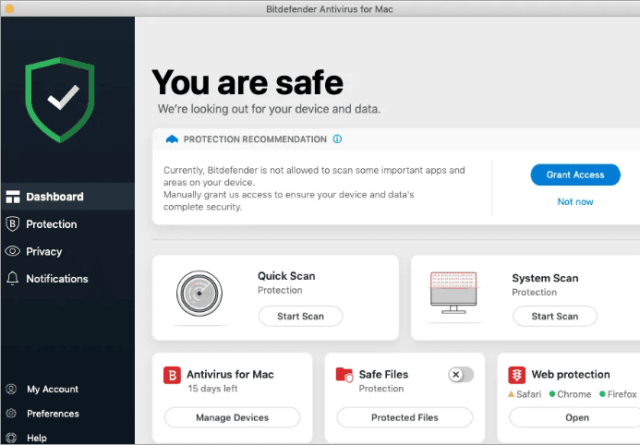Image resolution: width=640 pixels, height=445 pixels.
Task: Click Open under Web protection
Action: click(x=577, y=417)
